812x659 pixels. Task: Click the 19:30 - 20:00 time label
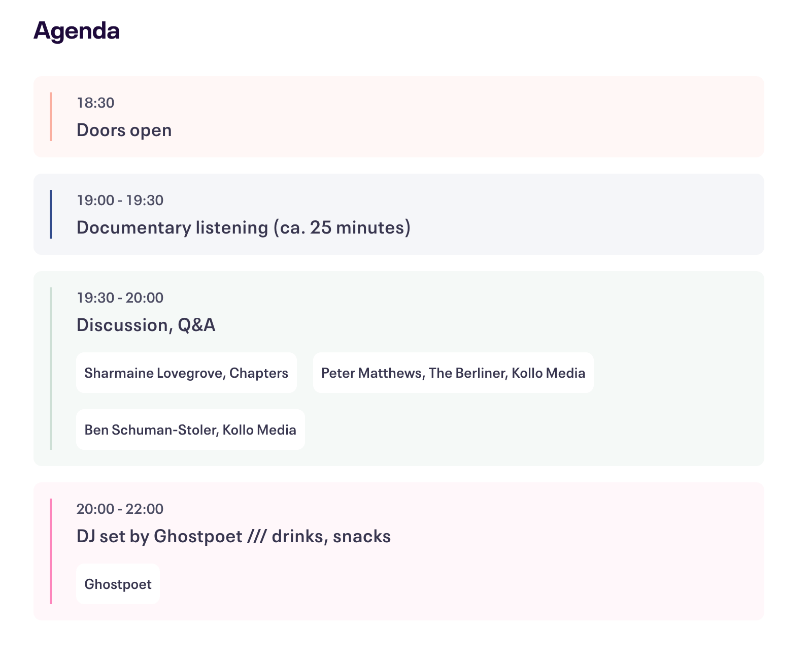120,298
